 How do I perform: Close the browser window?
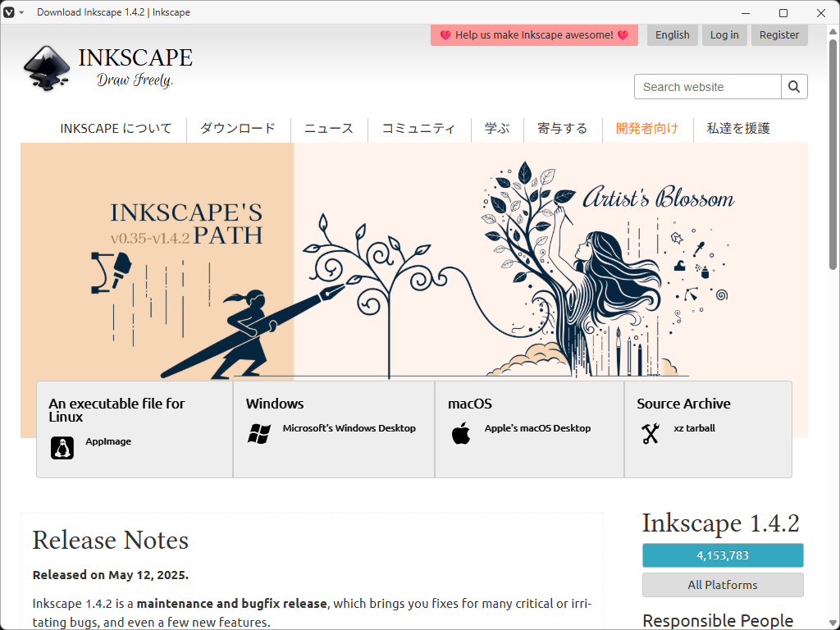point(820,13)
